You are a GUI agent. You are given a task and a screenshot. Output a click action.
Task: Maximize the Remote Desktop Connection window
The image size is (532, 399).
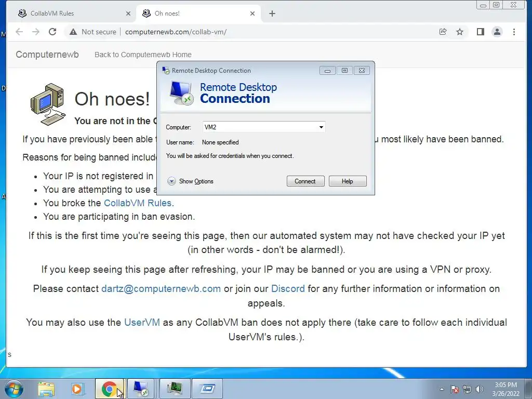point(344,71)
